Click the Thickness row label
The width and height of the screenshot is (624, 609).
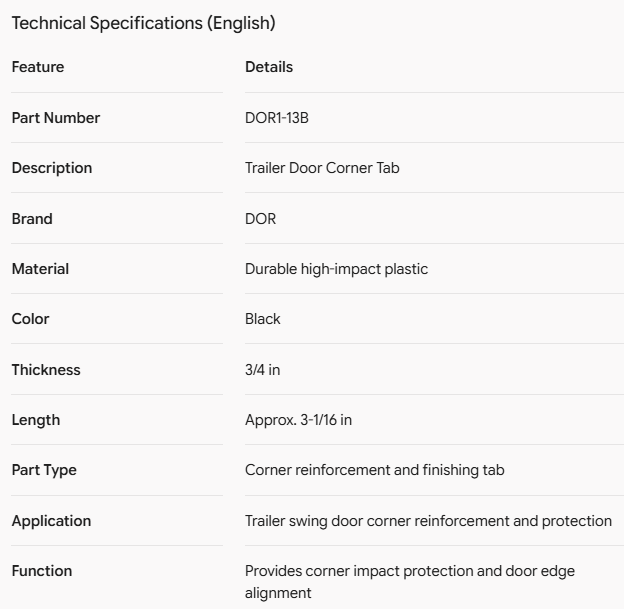pyautogui.click(x=46, y=370)
